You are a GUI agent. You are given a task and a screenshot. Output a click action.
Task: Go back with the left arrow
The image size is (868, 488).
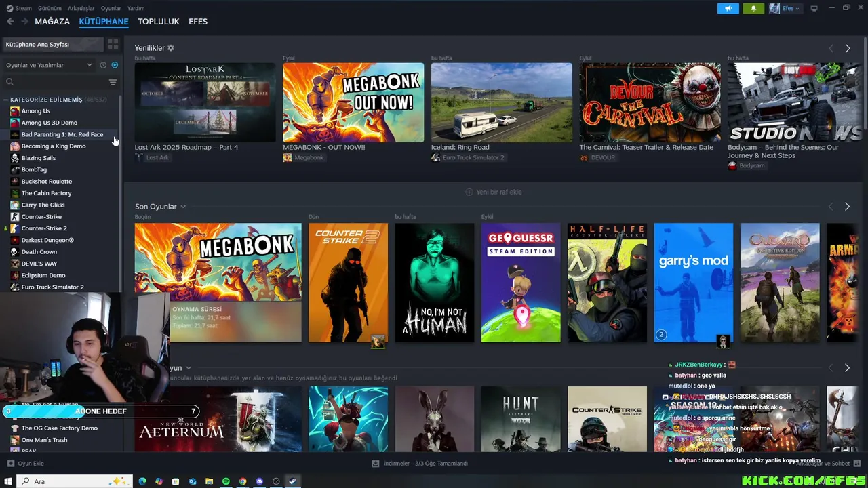click(x=10, y=22)
